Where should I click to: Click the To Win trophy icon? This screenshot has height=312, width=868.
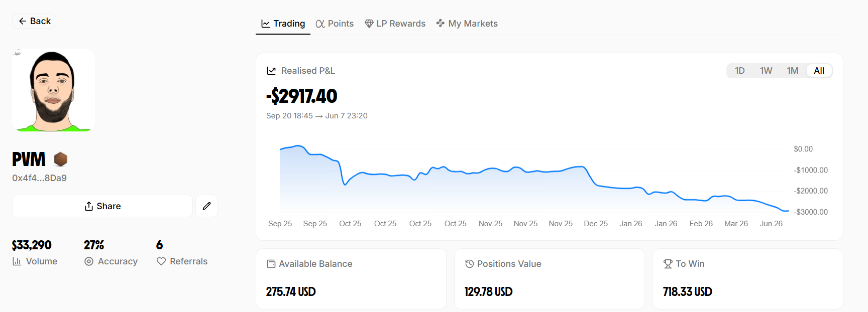(x=668, y=264)
